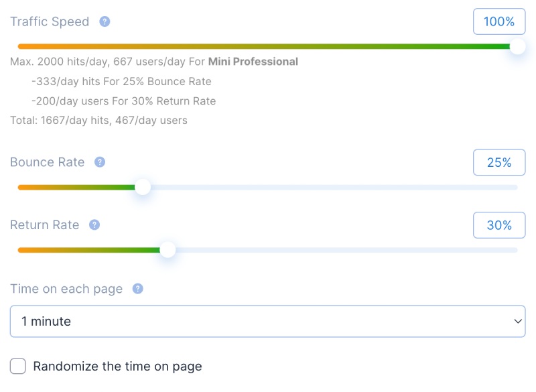Open the Bounce Rate help tooltip icon
The width and height of the screenshot is (536, 392).
coord(100,162)
